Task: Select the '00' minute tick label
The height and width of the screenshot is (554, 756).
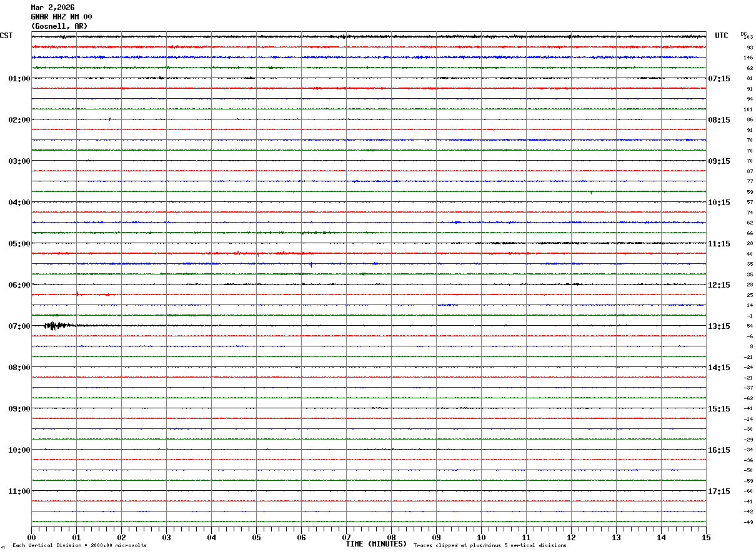Action: [32, 537]
